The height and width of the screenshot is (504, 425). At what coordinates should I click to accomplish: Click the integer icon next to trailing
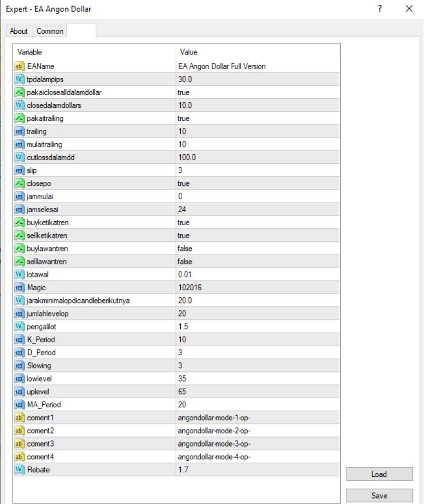point(19,131)
